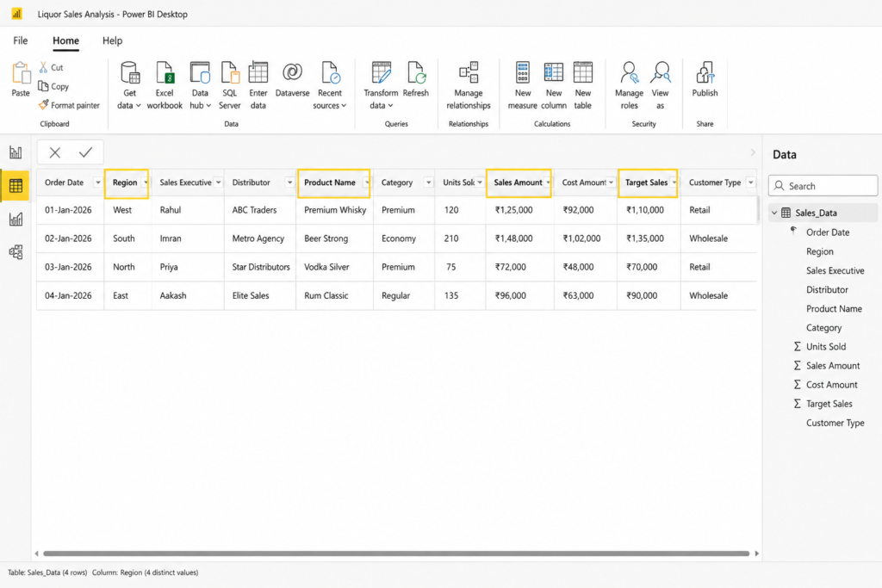Connect to SQL Server source
The image size is (882, 588).
click(229, 85)
